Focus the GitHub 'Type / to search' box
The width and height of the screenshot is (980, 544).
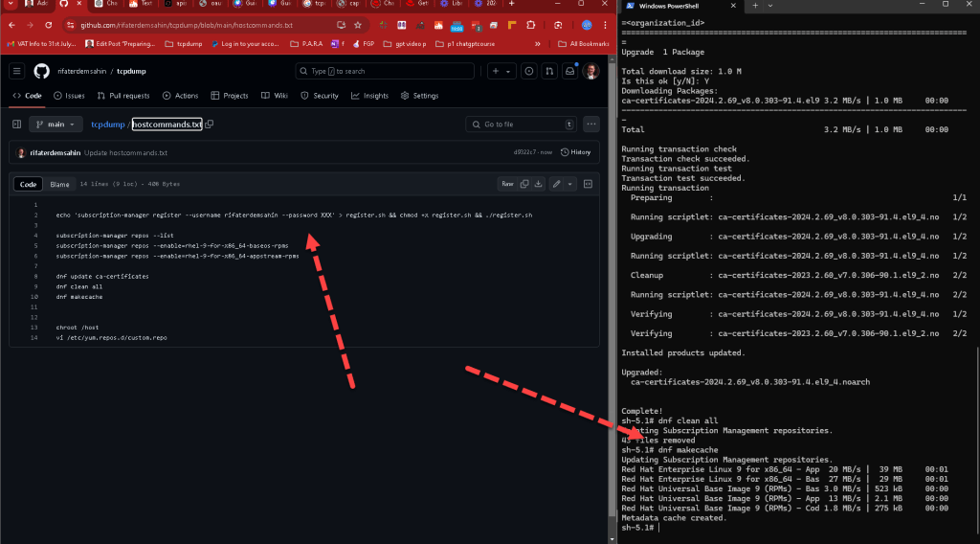[385, 71]
